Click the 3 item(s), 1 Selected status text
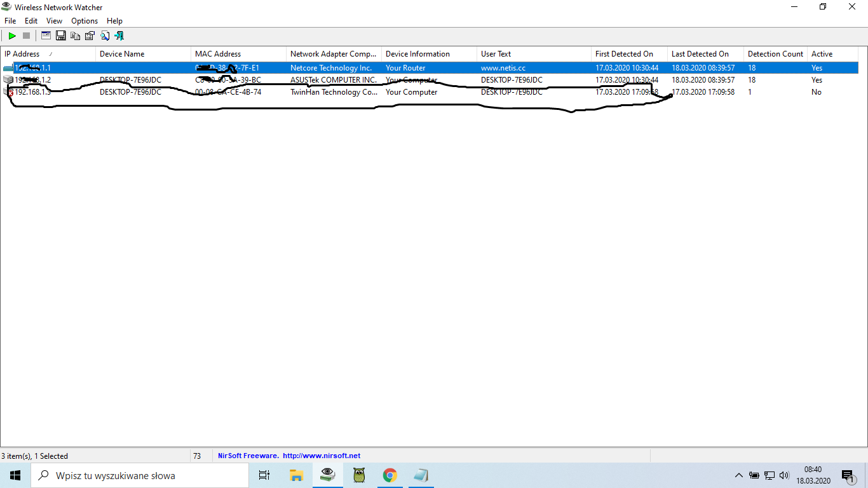 (34, 456)
